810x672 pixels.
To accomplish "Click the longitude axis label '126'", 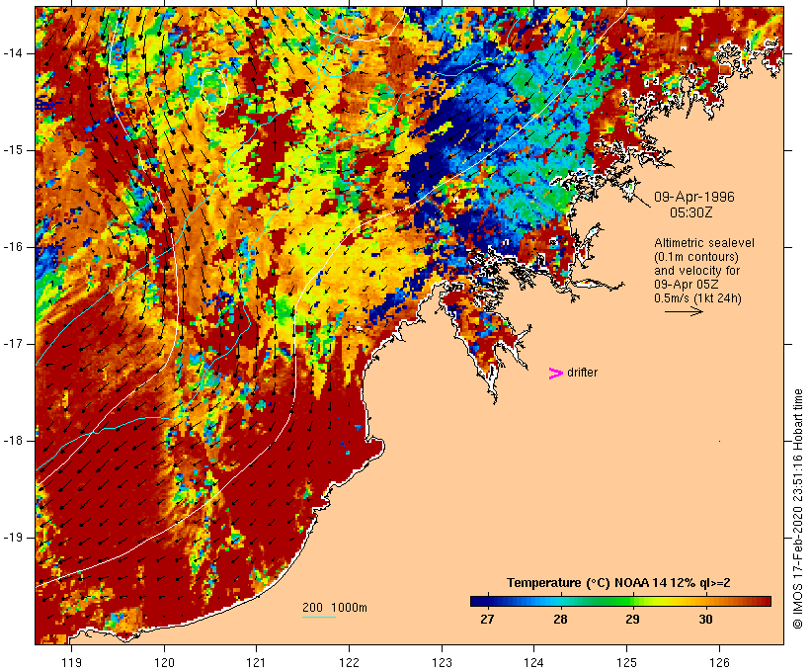I will [719, 662].
